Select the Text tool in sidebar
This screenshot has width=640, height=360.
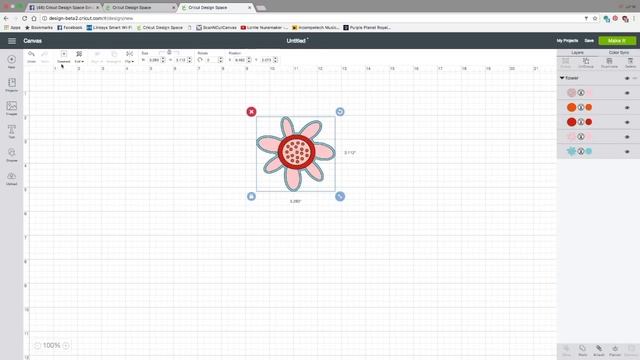[x=11, y=131]
